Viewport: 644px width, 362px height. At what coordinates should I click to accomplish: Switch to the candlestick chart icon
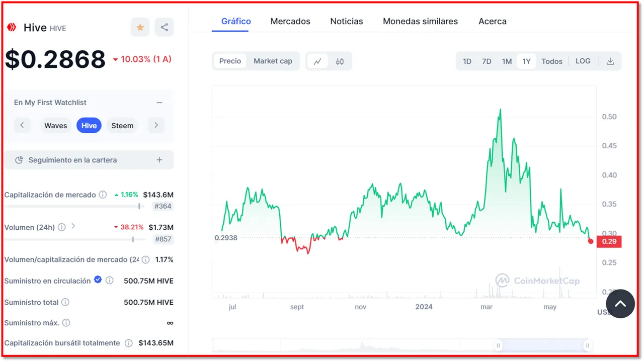pos(340,61)
